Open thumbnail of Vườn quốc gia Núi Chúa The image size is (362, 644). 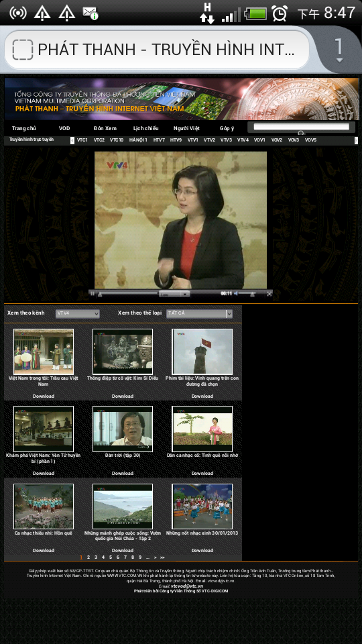pos(123,506)
